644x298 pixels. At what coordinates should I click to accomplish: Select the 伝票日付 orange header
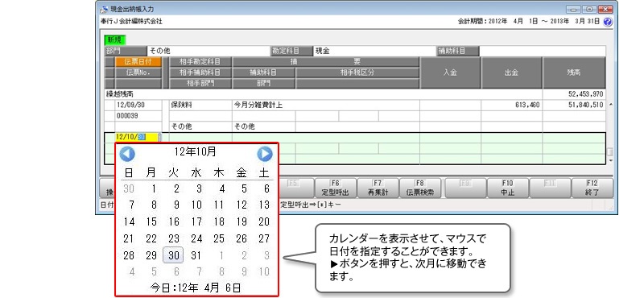[x=138, y=62]
